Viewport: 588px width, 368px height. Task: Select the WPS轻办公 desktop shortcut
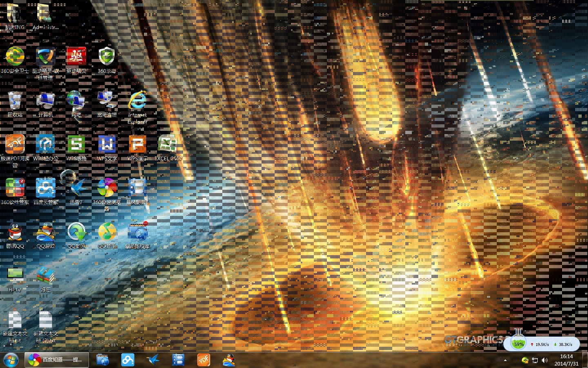click(45, 148)
